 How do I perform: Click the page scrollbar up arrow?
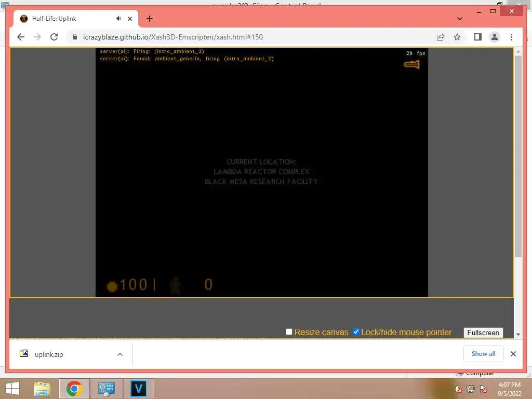pyautogui.click(x=518, y=51)
